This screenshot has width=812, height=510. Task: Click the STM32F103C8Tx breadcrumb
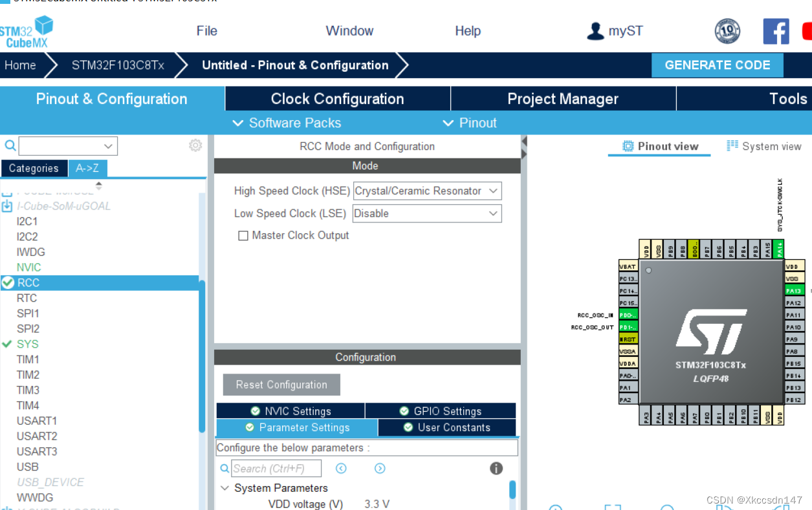(118, 65)
